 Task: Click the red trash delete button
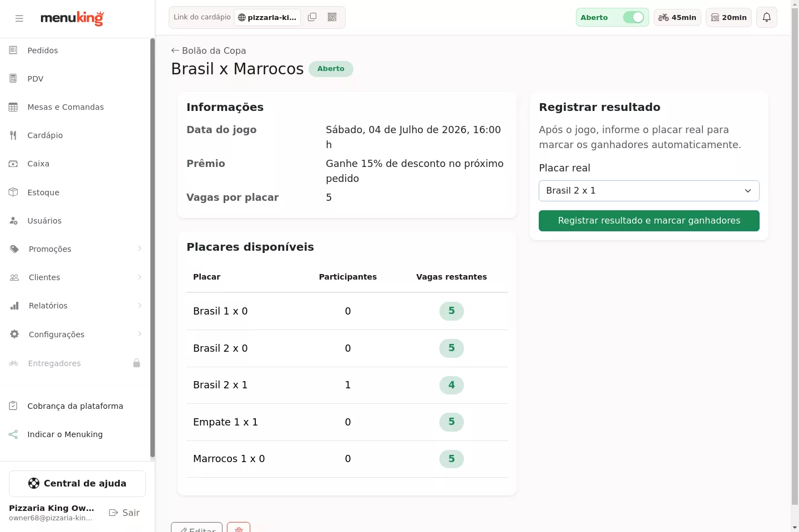click(x=239, y=528)
